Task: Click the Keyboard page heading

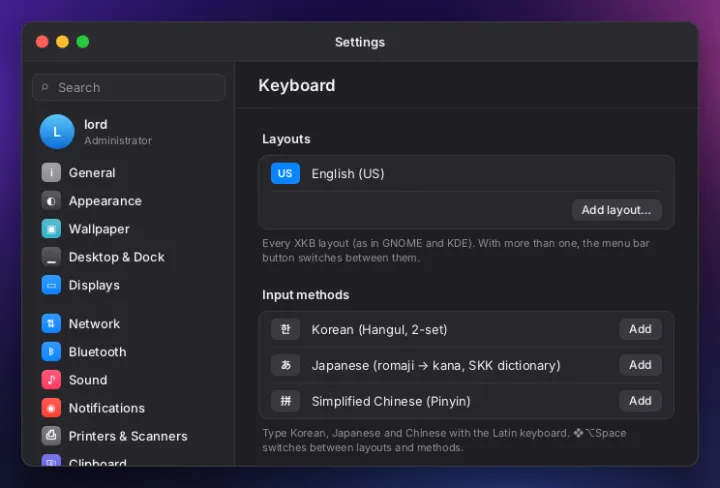Action: pyautogui.click(x=297, y=85)
